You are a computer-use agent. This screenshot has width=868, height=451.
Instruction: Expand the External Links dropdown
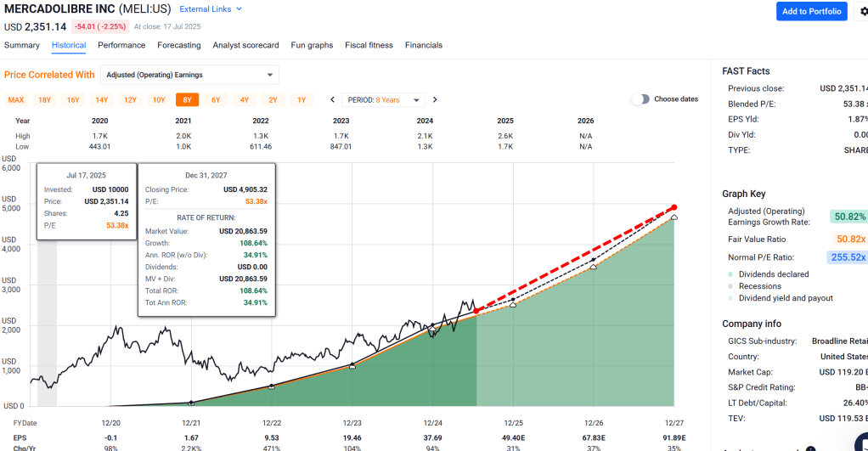click(211, 9)
